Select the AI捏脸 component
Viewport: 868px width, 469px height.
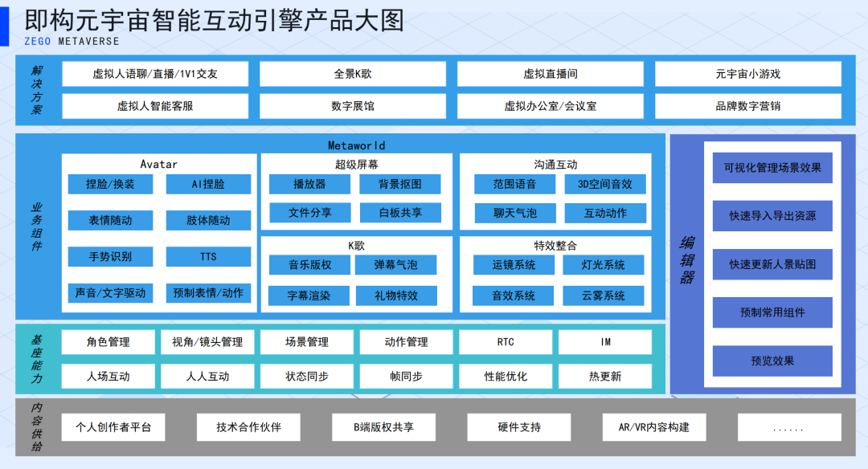[x=208, y=184]
